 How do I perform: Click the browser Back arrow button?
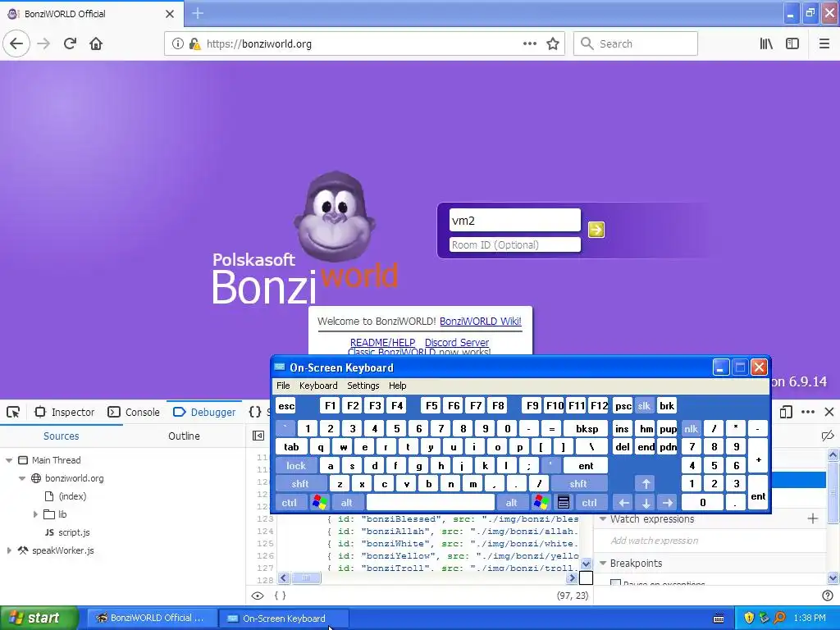pyautogui.click(x=16, y=44)
